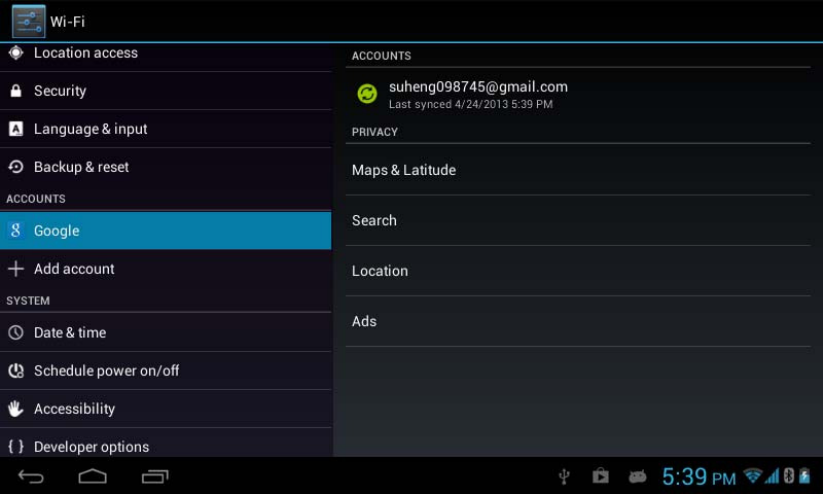Click the Date & time clock icon
This screenshot has height=494, width=823.
16,332
